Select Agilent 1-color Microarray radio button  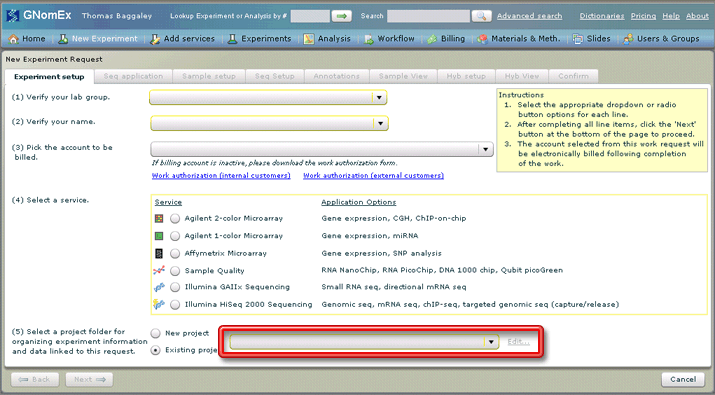pyautogui.click(x=175, y=236)
